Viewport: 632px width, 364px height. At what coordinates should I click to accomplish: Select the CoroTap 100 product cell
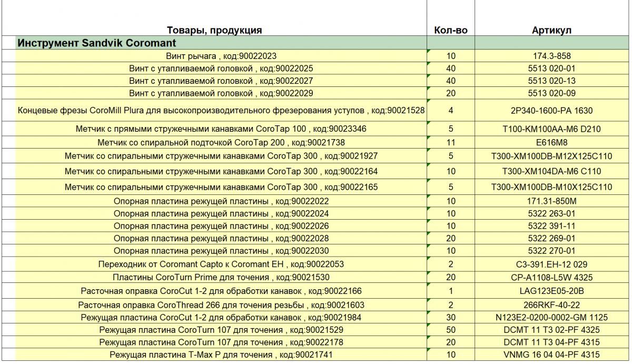click(x=221, y=129)
